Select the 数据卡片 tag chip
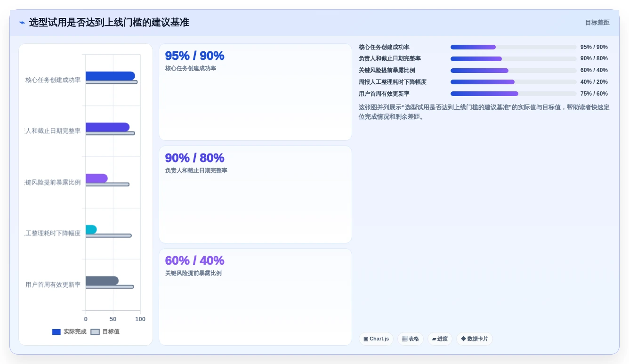 point(475,339)
